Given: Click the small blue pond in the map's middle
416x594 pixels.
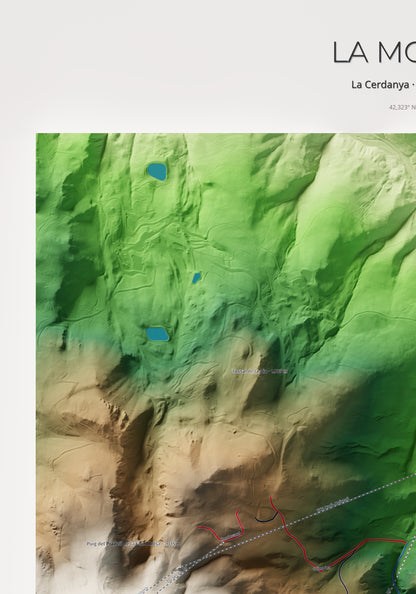Looking at the screenshot, I should [x=196, y=278].
